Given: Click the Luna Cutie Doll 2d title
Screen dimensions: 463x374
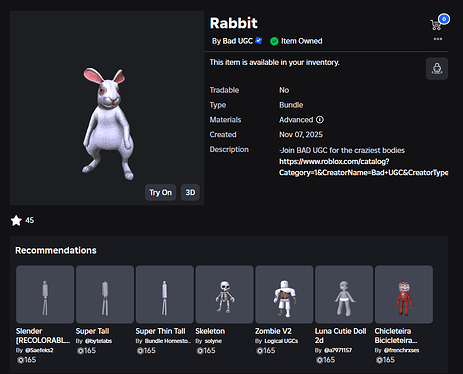Looking at the screenshot, I should tap(340, 336).
